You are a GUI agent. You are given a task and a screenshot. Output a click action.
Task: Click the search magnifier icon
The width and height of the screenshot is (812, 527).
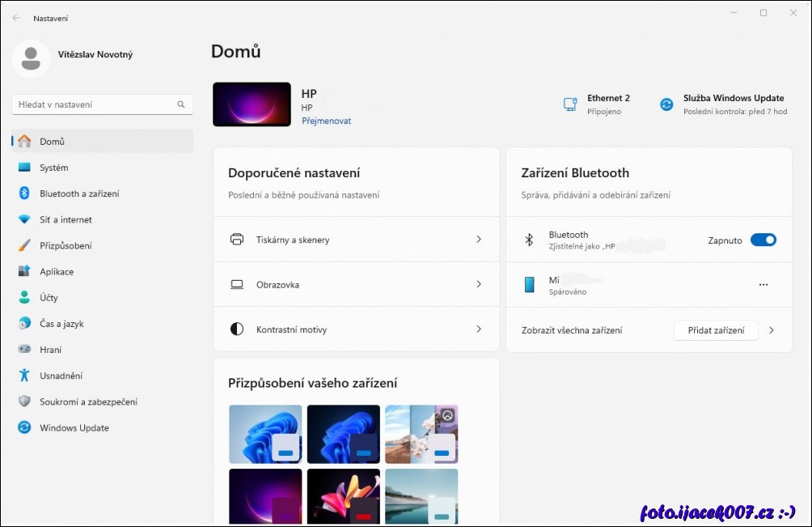click(x=181, y=104)
